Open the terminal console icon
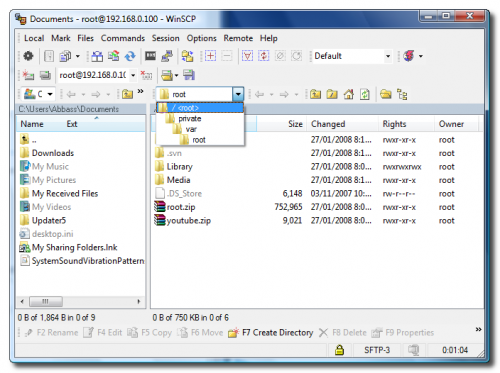This screenshot has height=373, width=500. (150, 56)
